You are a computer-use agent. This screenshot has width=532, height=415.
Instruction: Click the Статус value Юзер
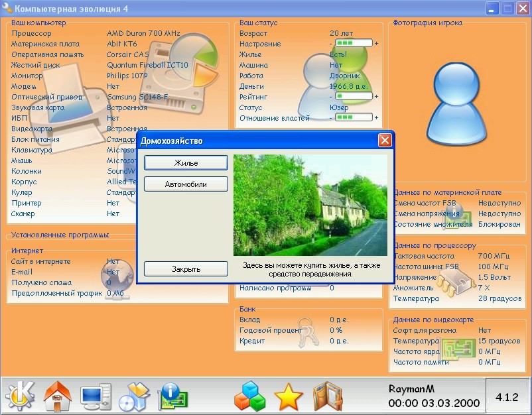pyautogui.click(x=339, y=107)
